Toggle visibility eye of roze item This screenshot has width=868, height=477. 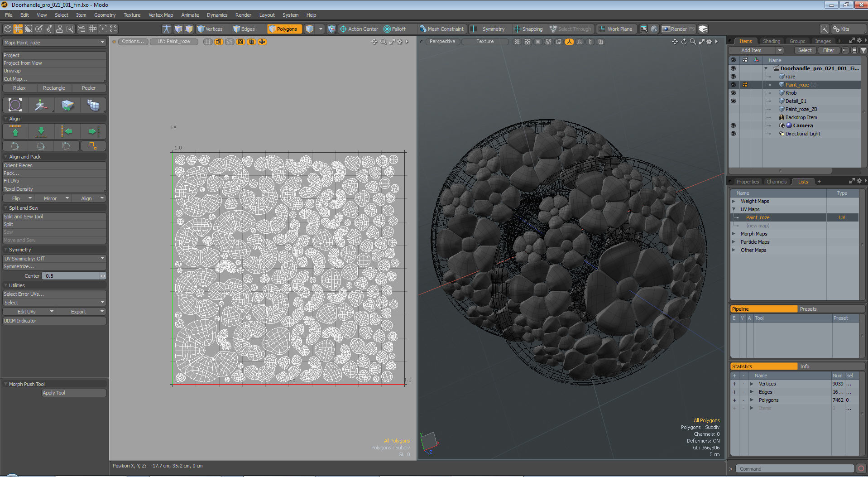[734, 77]
